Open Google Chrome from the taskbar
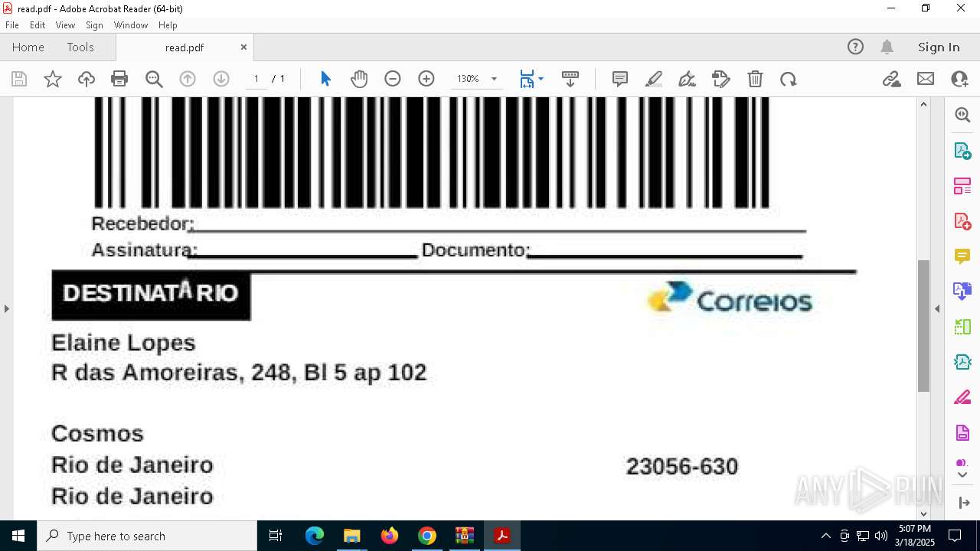This screenshot has width=980, height=551. click(427, 536)
